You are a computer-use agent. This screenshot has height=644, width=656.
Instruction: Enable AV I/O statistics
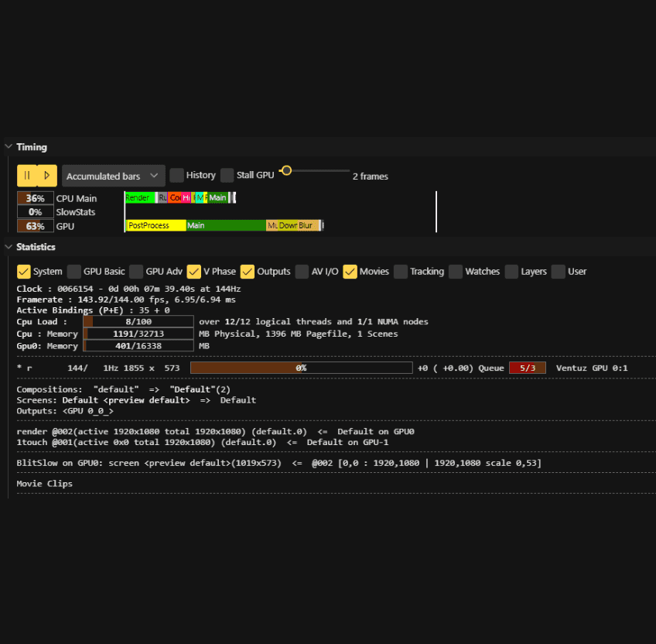[302, 272]
